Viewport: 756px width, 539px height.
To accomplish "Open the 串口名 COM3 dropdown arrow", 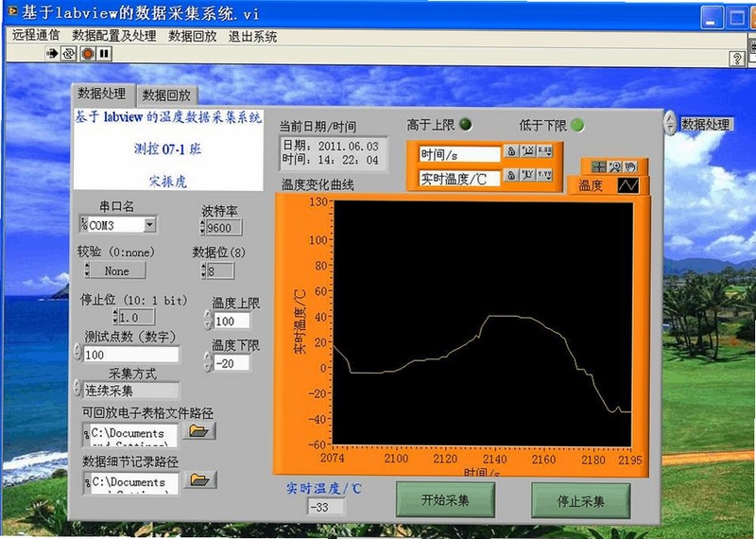I will (150, 224).
